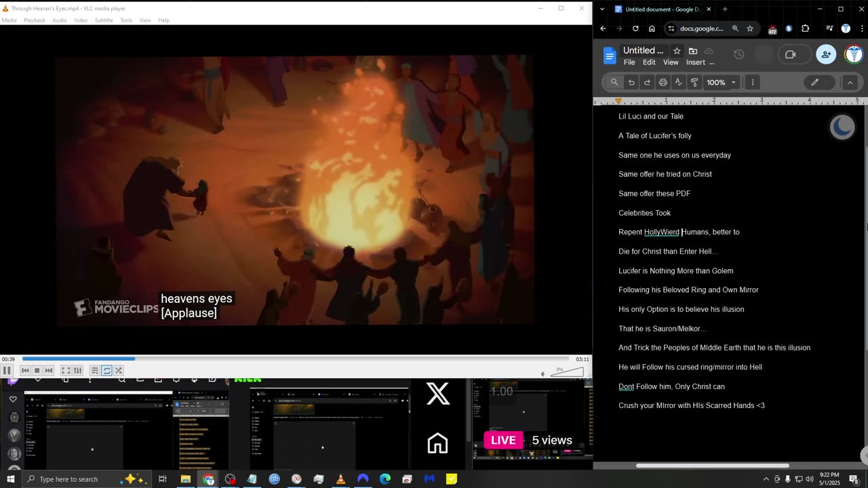The width and height of the screenshot is (868, 488).
Task: Open the VLC Playback menu
Action: (x=35, y=20)
